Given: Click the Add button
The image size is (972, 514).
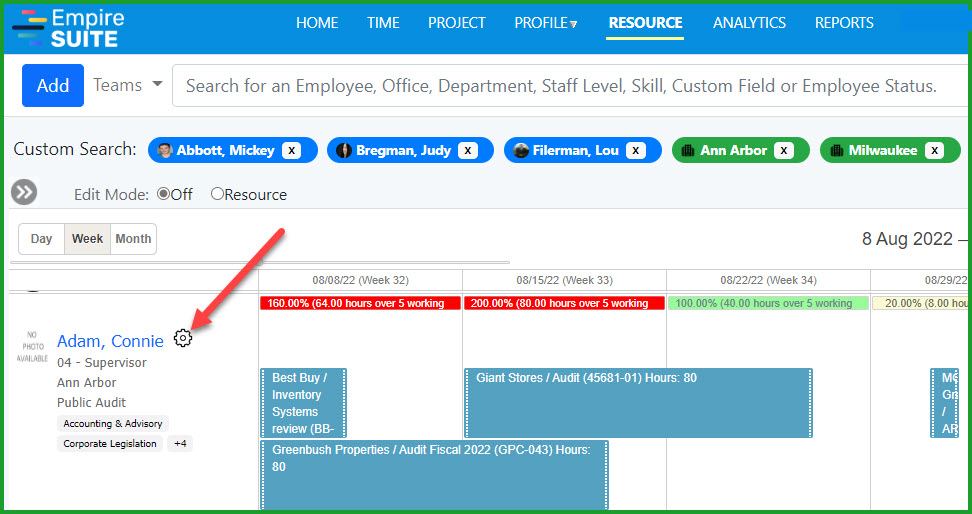Looking at the screenshot, I should coord(53,86).
